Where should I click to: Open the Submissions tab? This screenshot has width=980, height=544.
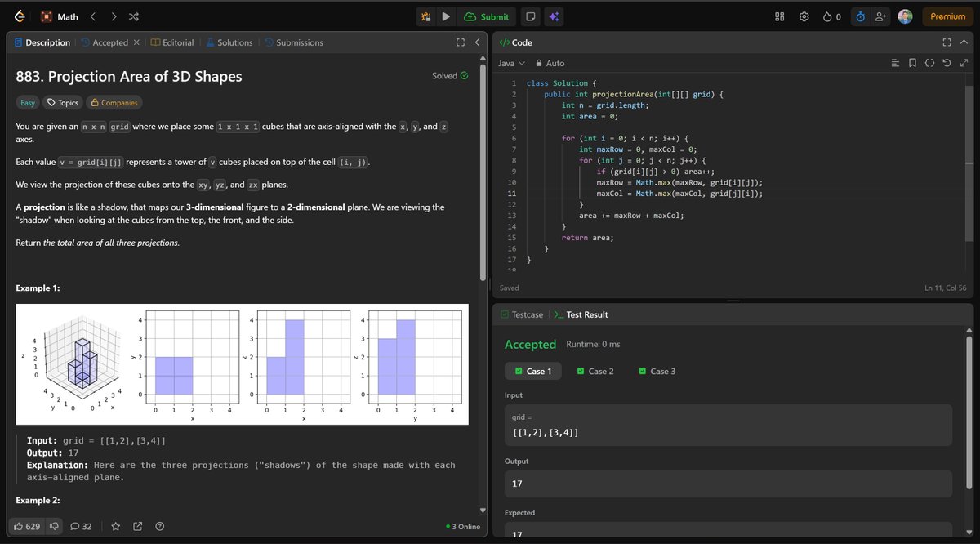pos(293,42)
